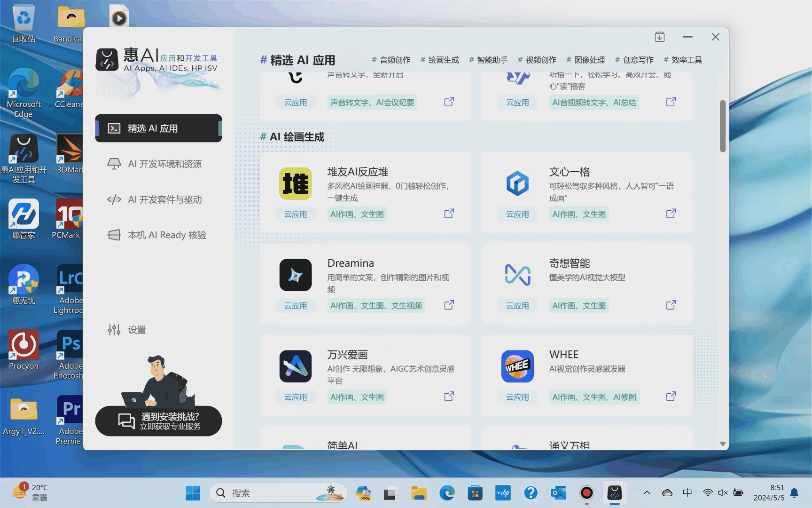This screenshot has width=812, height=508.
Task: Click the scroll down arrow of app list
Action: point(723,444)
